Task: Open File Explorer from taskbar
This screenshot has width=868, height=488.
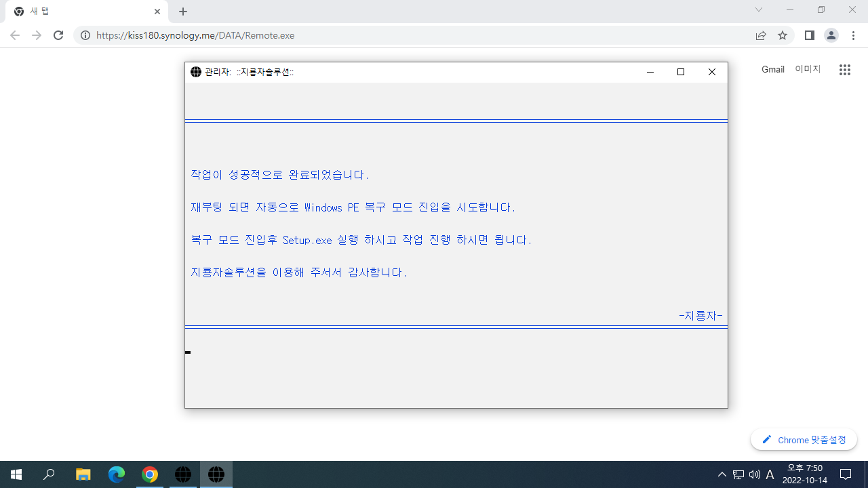Action: point(83,474)
